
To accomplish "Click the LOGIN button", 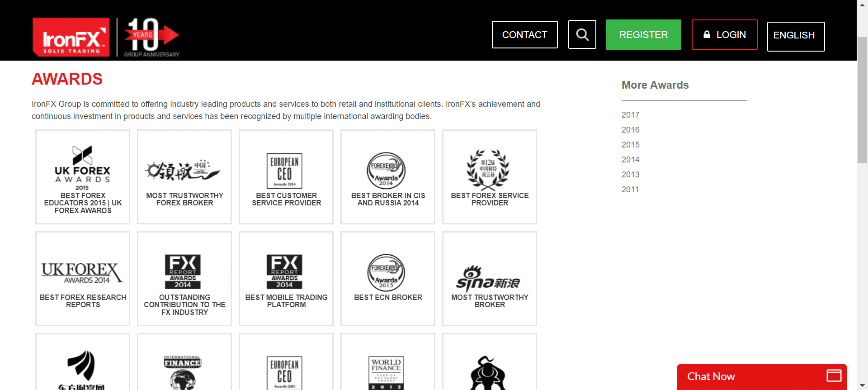I will (725, 34).
